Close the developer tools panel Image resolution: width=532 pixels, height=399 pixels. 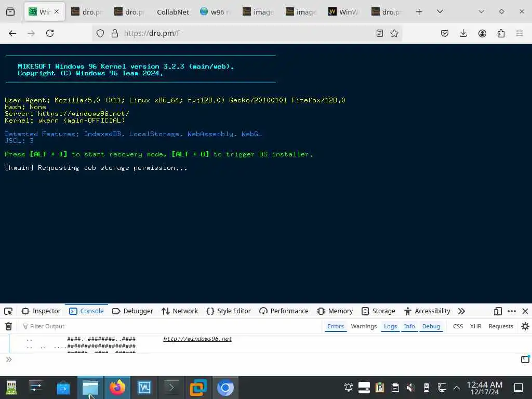[x=525, y=311]
